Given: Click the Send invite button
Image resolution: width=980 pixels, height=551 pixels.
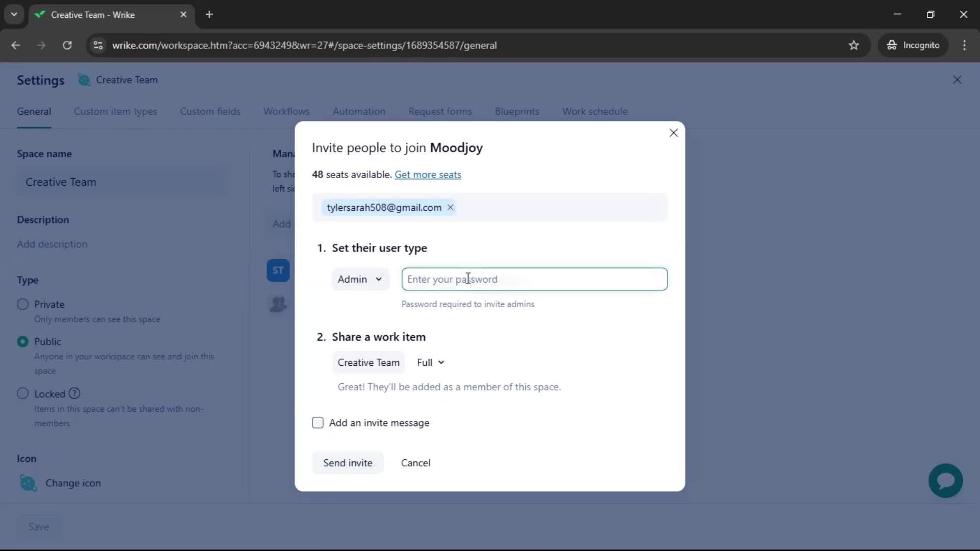Looking at the screenshot, I should coord(348,463).
